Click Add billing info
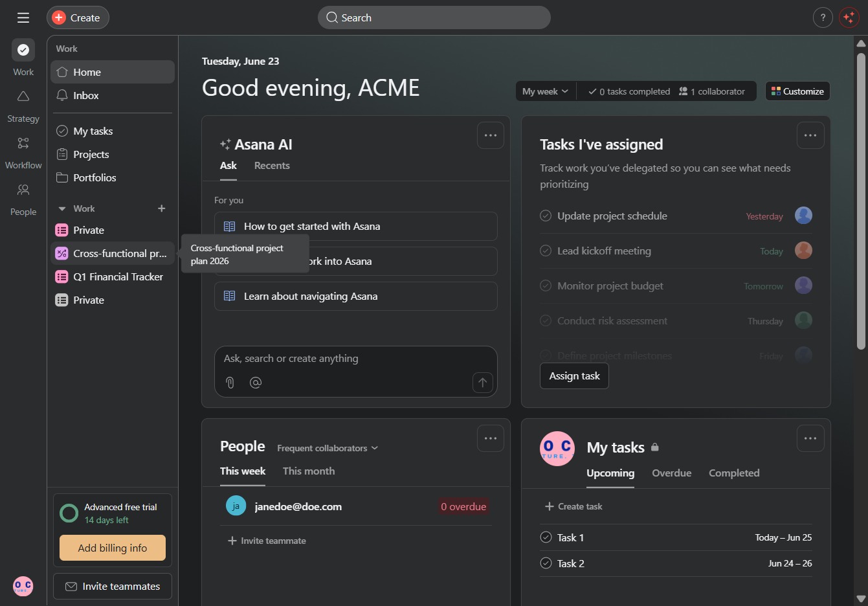868x606 pixels. click(x=113, y=548)
